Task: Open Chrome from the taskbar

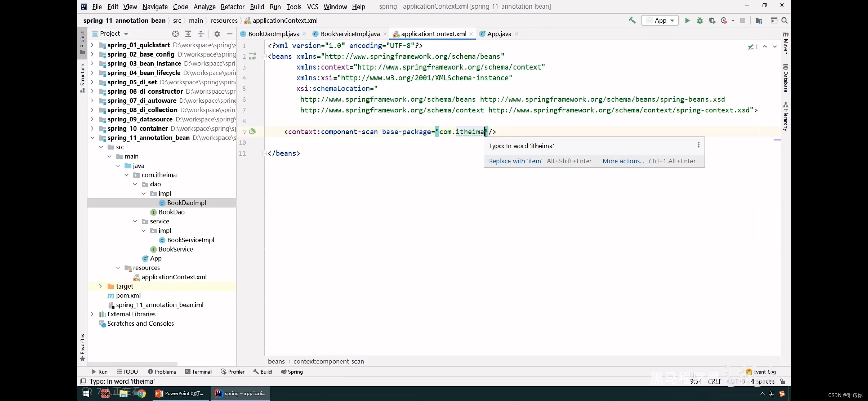Action: (x=142, y=393)
